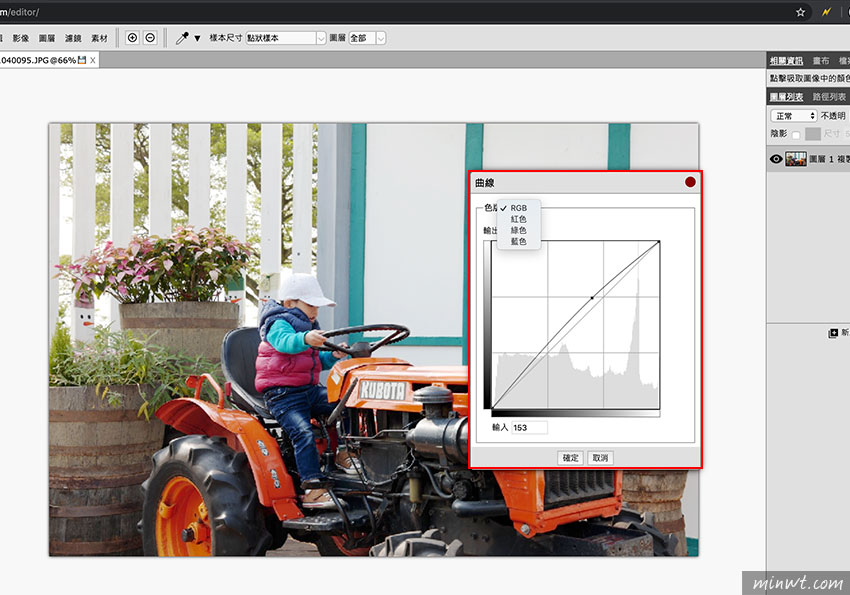Close the JPG document tab
The image size is (850, 595).
click(x=93, y=60)
